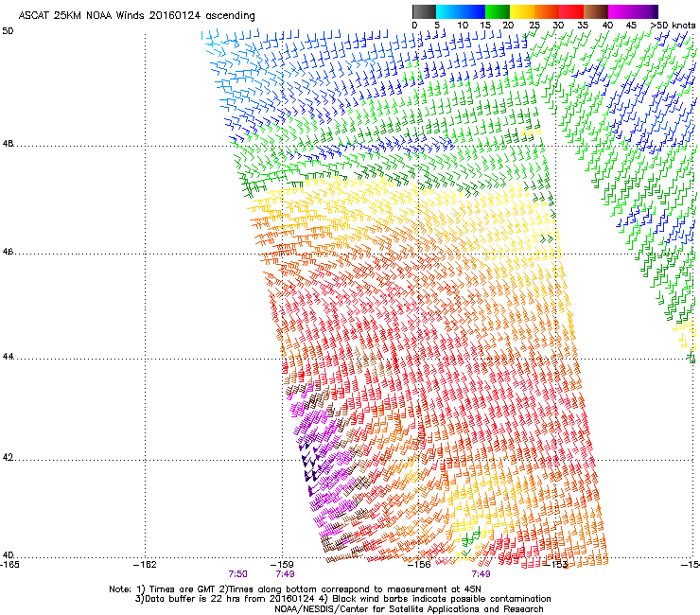Click the red 30-35 knots legend swatch

[x=571, y=11]
